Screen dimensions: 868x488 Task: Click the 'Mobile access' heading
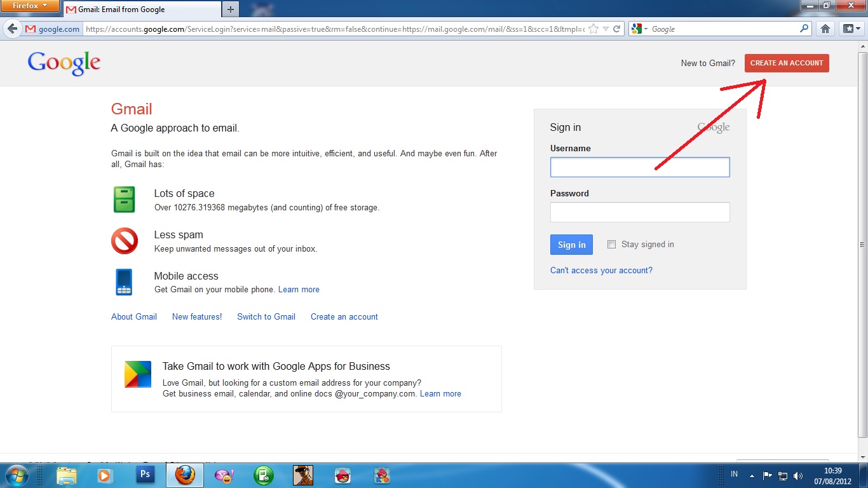[x=186, y=276]
